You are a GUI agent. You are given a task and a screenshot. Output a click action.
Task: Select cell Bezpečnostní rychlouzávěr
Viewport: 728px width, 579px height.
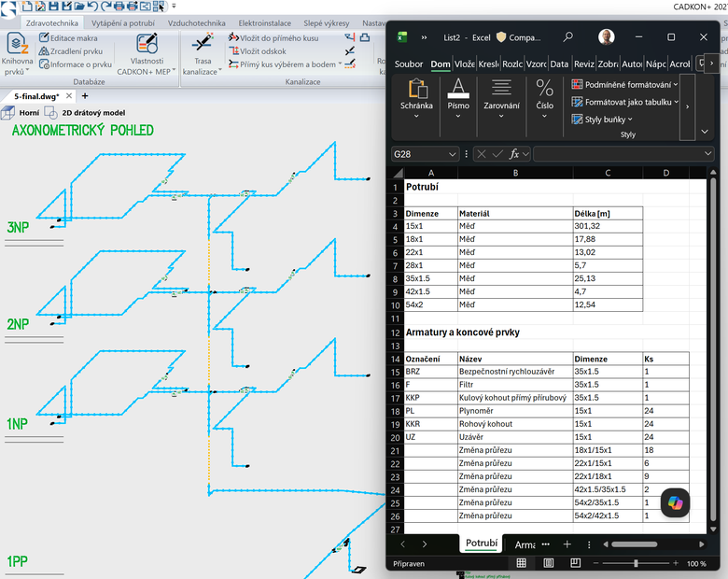(515, 372)
